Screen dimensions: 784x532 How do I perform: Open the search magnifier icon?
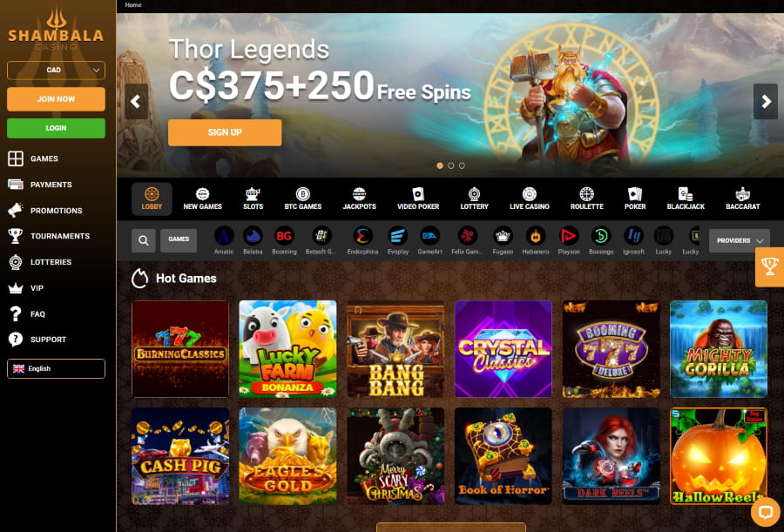(x=143, y=240)
